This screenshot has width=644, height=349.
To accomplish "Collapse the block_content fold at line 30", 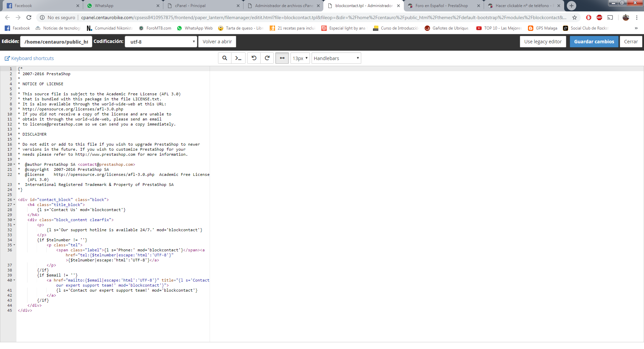I will 14,220.
